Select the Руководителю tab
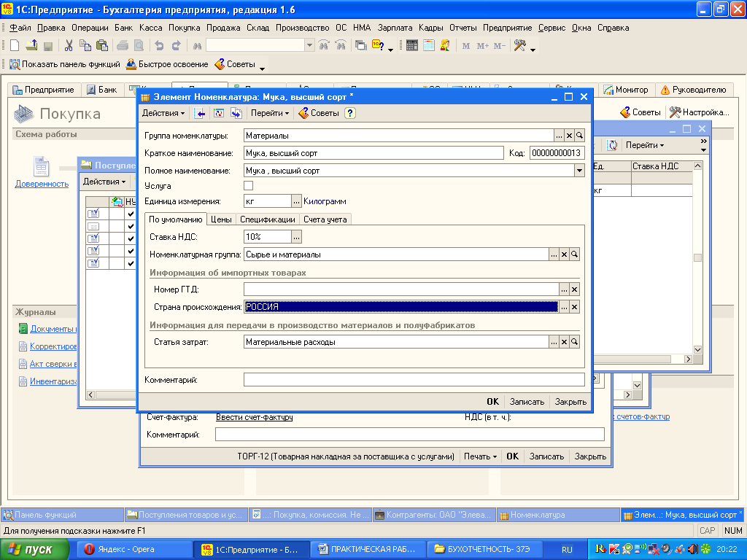The width and height of the screenshot is (747, 560). point(693,90)
